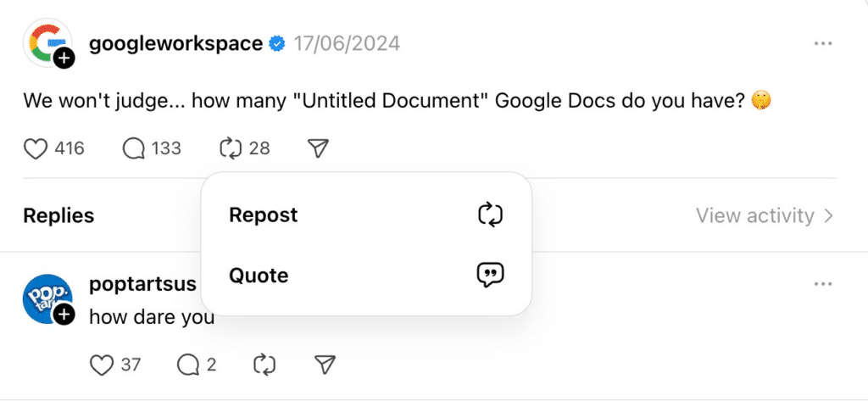Like the poptartsus reply
The width and height of the screenshot is (868, 401).
pos(102,365)
